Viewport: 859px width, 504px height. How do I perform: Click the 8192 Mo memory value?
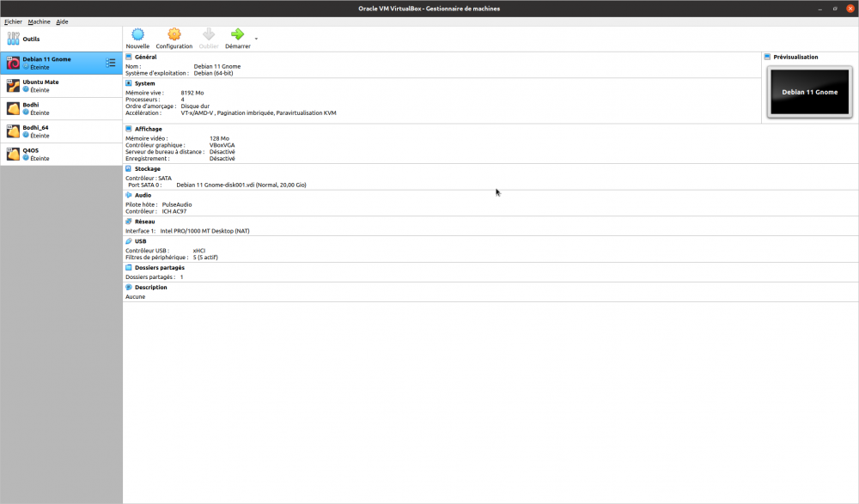192,93
